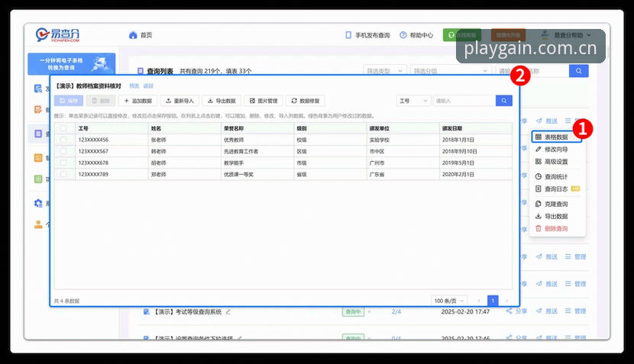Image resolution: width=634 pixels, height=364 pixels.
Task: Click the 导出数据 download icon in toolbar
Action: [x=210, y=101]
